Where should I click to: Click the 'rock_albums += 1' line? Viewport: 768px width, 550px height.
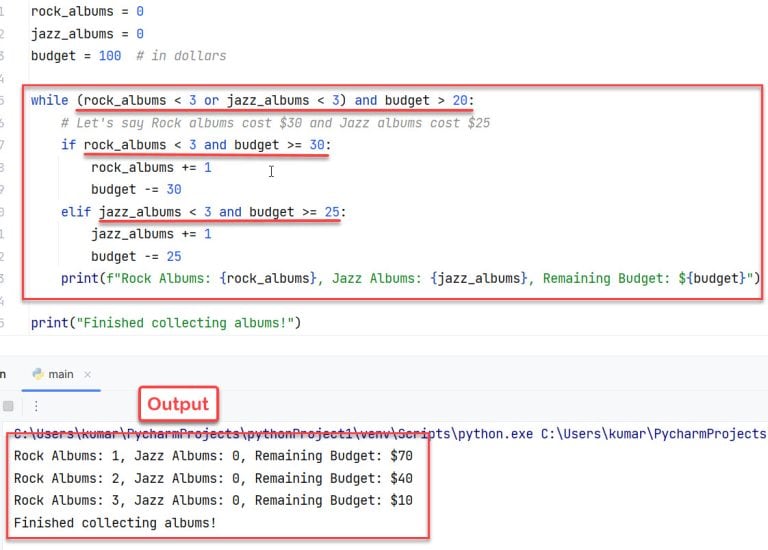pos(151,167)
